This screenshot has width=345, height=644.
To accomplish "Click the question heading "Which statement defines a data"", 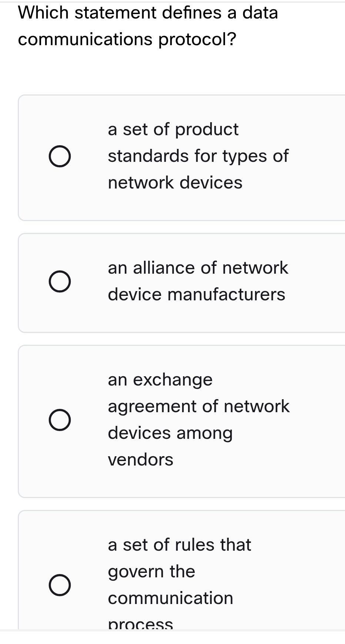I will click(148, 13).
